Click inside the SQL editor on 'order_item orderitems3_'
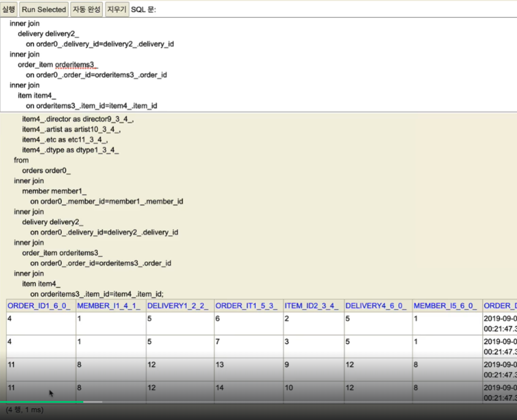The image size is (517, 420). point(58,65)
